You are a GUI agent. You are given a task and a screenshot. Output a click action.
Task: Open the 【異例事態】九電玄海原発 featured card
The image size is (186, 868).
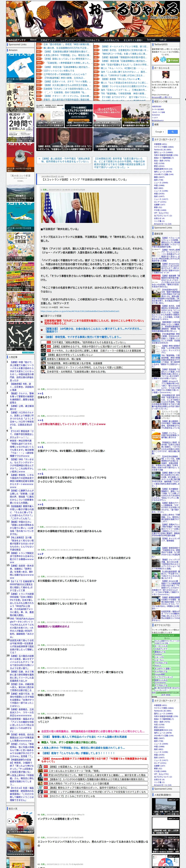coord(121,139)
